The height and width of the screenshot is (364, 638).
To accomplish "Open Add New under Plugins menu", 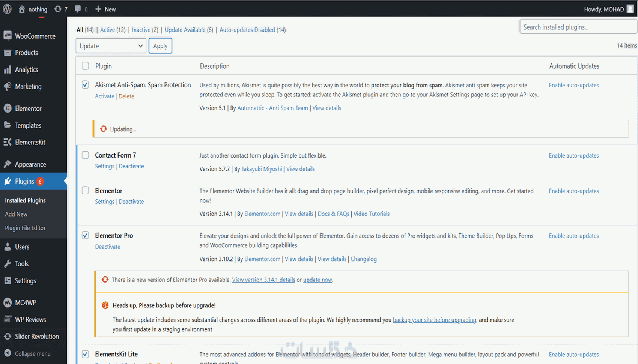I will pos(16,214).
